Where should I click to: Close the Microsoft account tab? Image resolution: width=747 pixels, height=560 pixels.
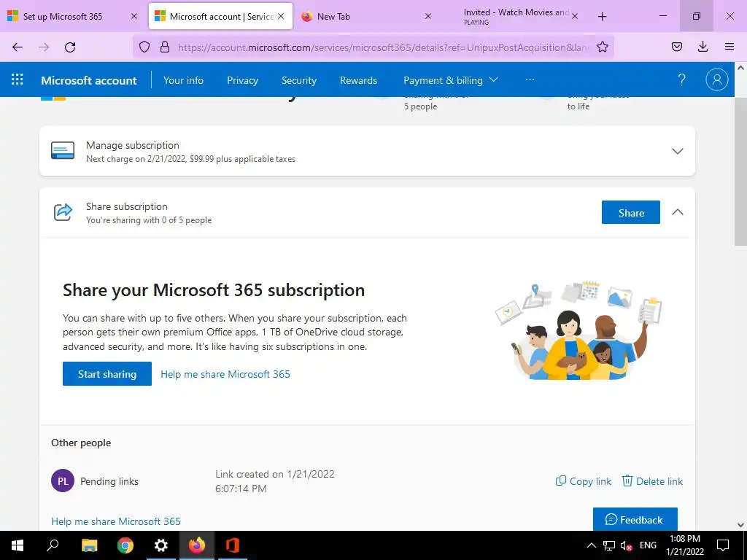click(x=281, y=16)
